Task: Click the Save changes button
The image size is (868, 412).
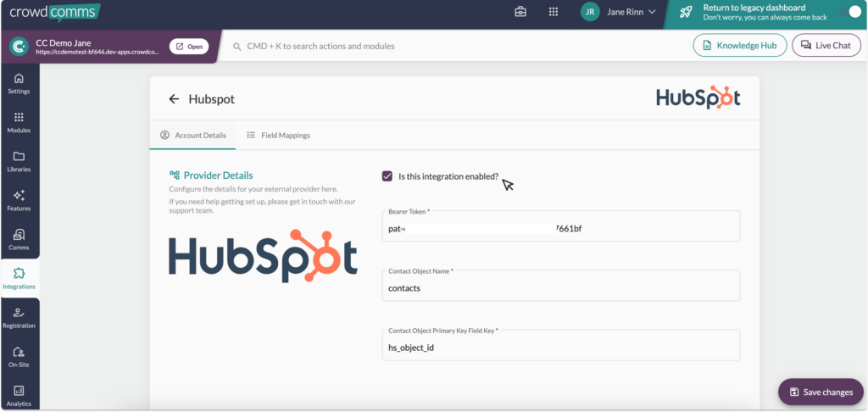Action: (821, 392)
